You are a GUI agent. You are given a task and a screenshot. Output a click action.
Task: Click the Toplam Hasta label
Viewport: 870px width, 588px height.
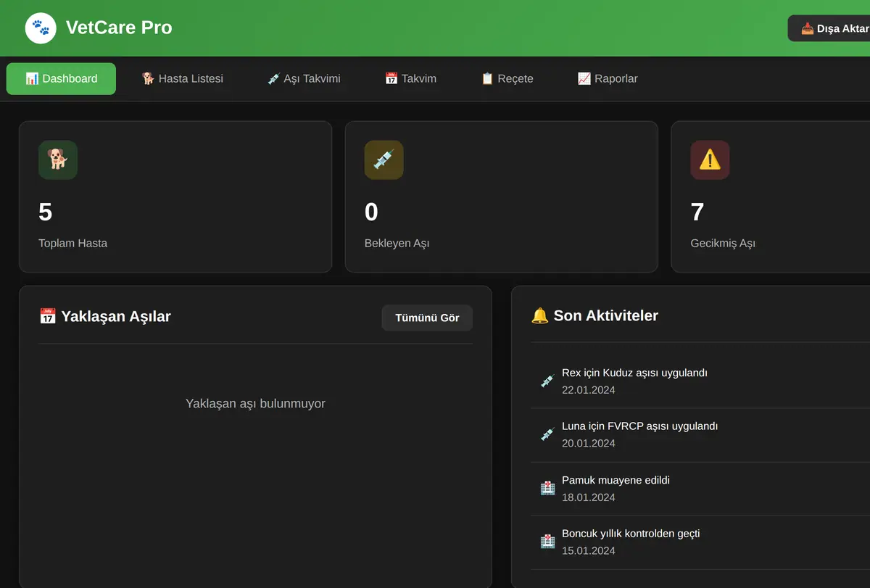[72, 243]
